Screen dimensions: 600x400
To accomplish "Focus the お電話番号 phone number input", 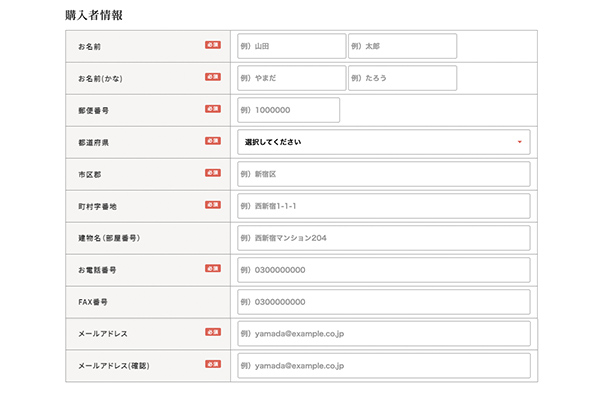I will tap(383, 270).
